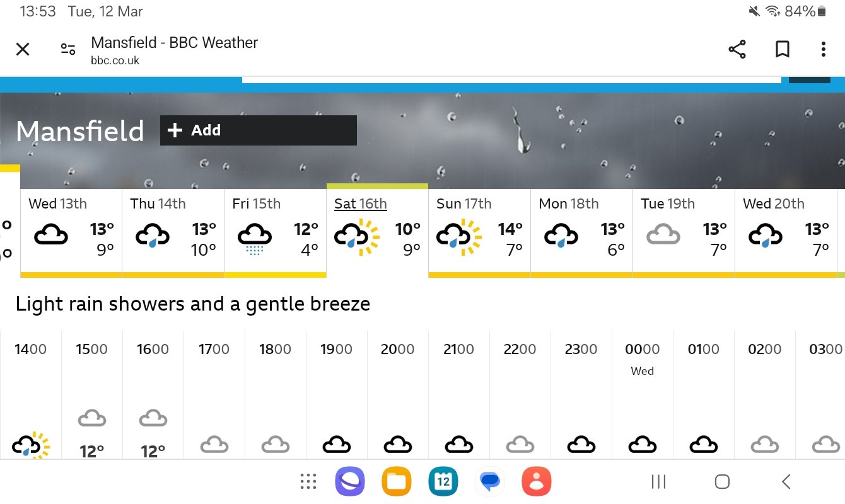This screenshot has width=845, height=504.
Task: Bookmark this BBC Weather page
Action: [x=782, y=49]
